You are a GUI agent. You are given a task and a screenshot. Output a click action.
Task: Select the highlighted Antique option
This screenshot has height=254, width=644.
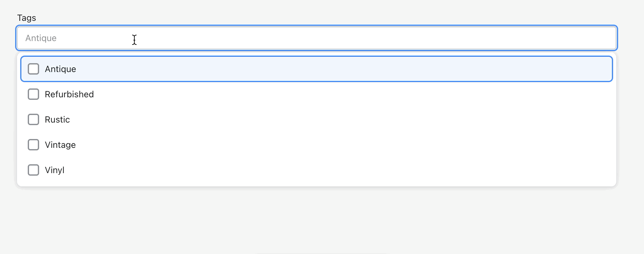[x=158, y=69]
